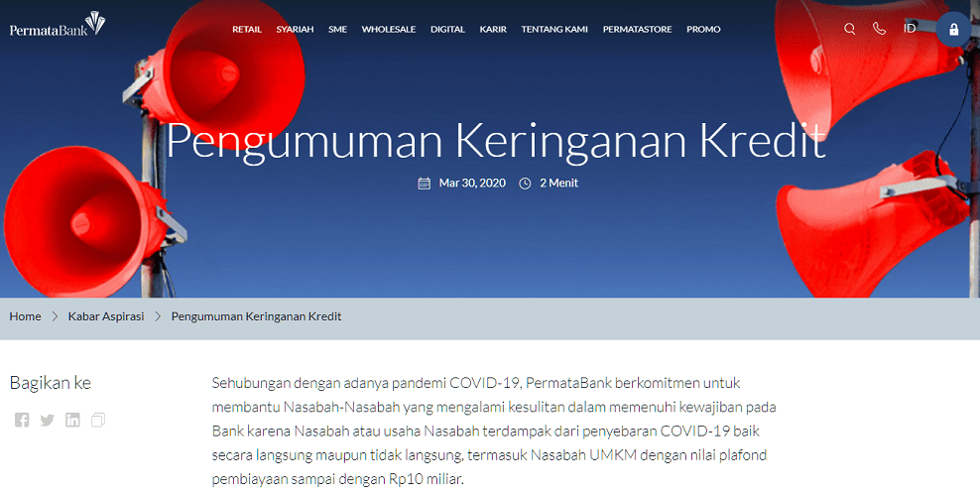Click the PermataBank logo
This screenshot has width=980, height=496.
pyautogui.click(x=58, y=25)
